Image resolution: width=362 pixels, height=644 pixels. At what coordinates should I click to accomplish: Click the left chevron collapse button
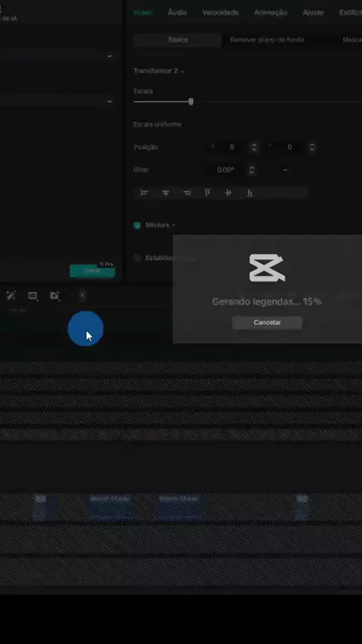click(x=82, y=296)
